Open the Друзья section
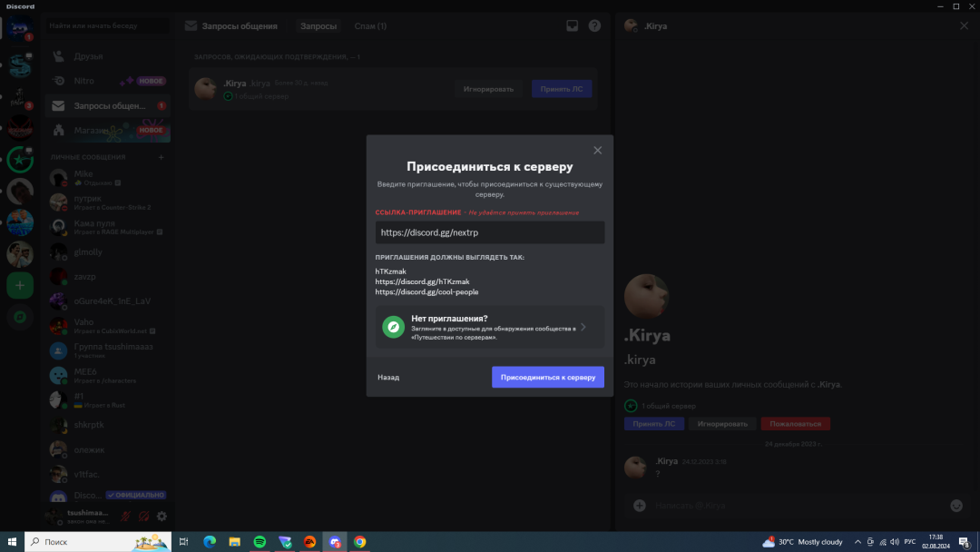 click(x=107, y=56)
